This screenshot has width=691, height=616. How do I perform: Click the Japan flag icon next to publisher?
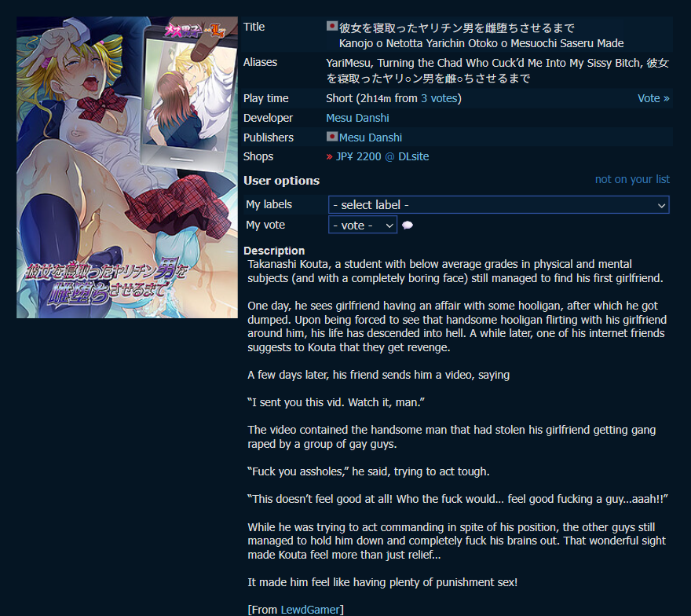tap(332, 137)
